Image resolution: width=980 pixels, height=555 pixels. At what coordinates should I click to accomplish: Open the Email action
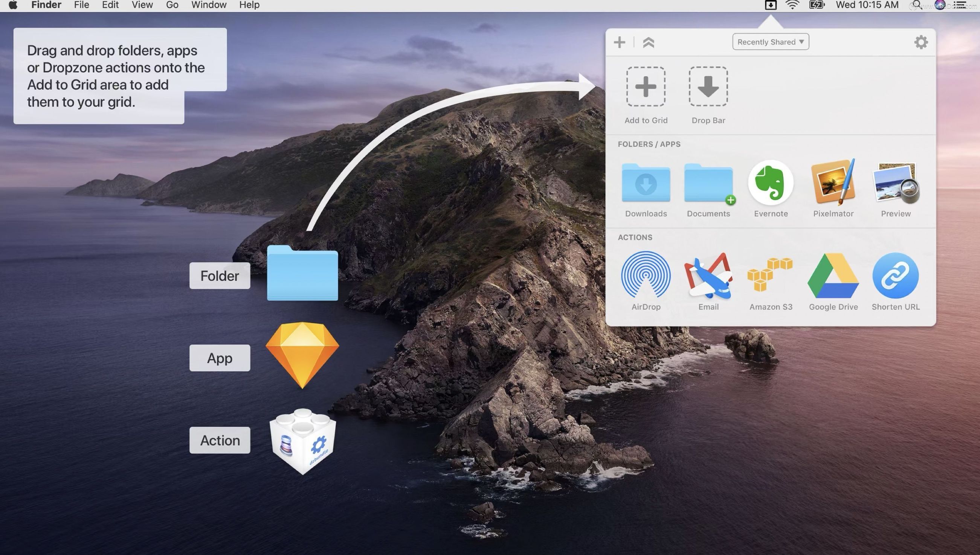(708, 275)
